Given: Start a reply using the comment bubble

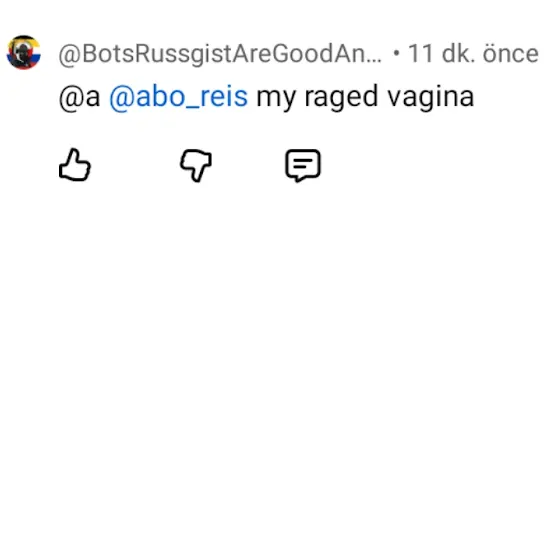Looking at the screenshot, I should point(303,165).
